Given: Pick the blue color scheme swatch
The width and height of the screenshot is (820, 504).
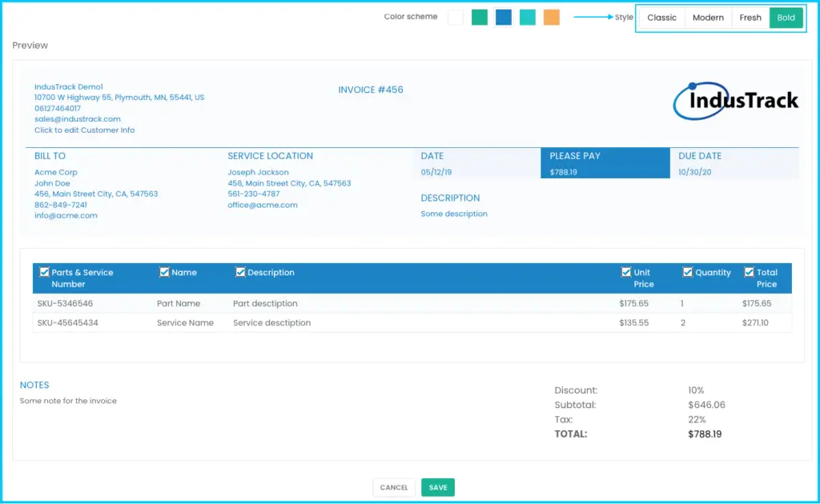Looking at the screenshot, I should (x=504, y=18).
